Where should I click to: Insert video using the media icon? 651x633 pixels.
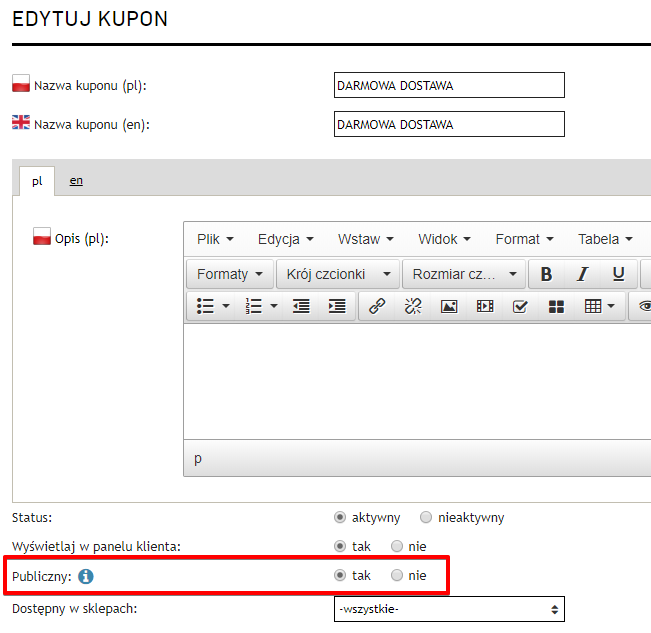485,306
